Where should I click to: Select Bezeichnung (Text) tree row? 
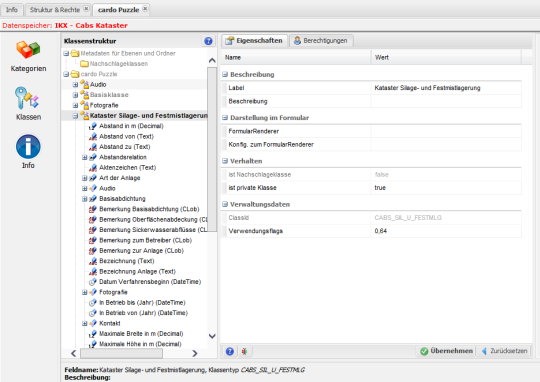(x=126, y=261)
